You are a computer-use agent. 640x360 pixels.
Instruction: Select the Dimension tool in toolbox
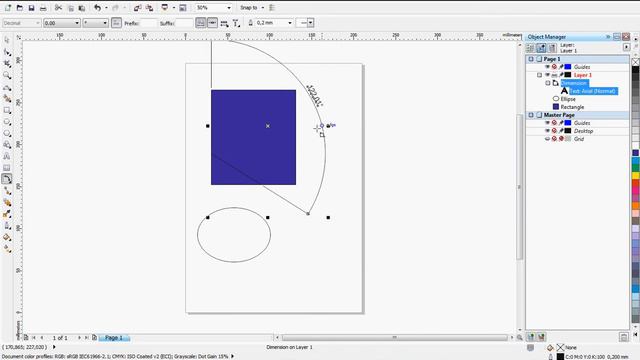[7, 179]
